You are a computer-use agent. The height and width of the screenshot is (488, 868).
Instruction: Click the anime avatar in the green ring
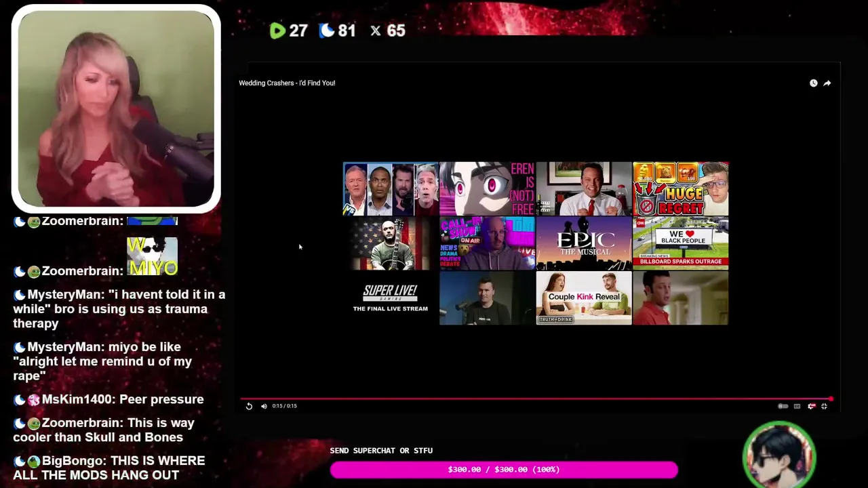[x=779, y=455]
